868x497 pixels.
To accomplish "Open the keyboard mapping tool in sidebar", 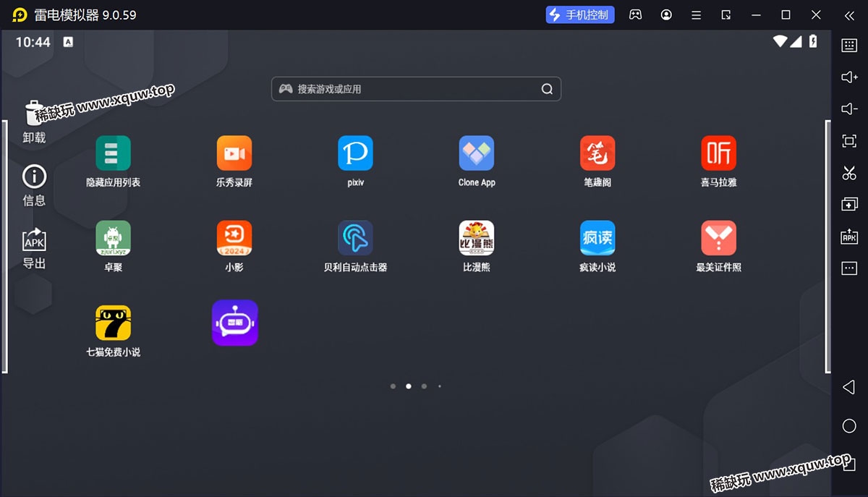I will tap(849, 45).
